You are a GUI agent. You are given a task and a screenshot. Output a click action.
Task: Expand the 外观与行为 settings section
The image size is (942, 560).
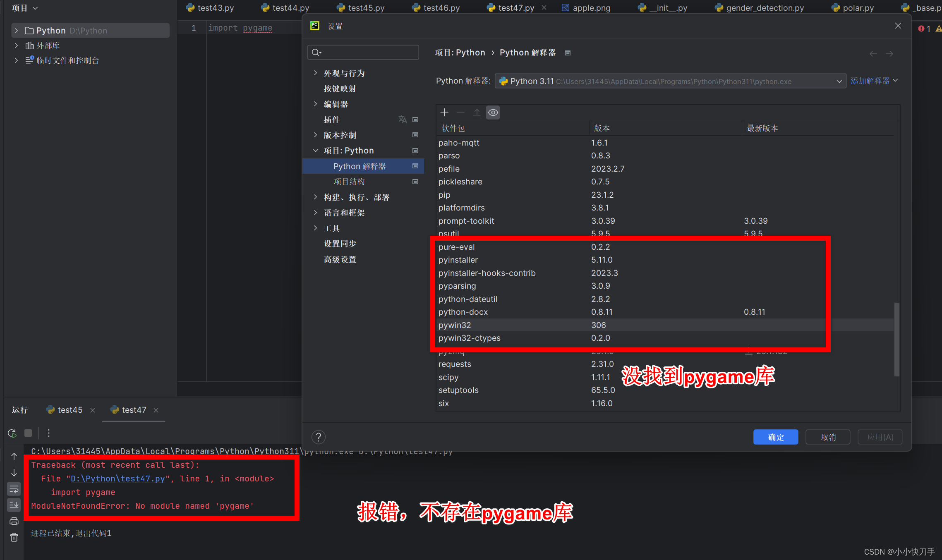pos(316,73)
